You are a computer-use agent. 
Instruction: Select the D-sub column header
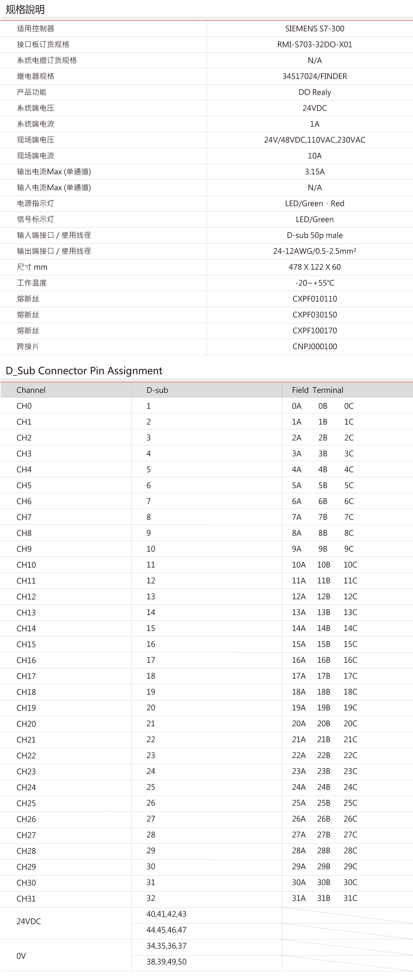click(x=157, y=390)
